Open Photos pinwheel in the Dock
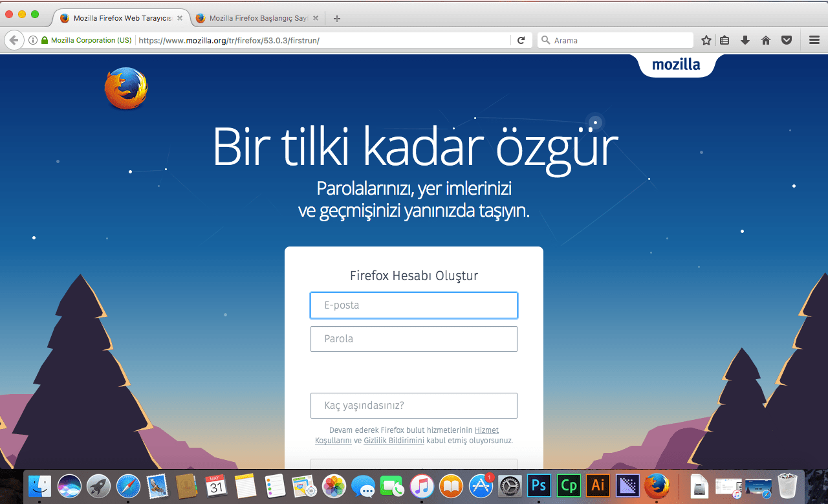 tap(334, 486)
